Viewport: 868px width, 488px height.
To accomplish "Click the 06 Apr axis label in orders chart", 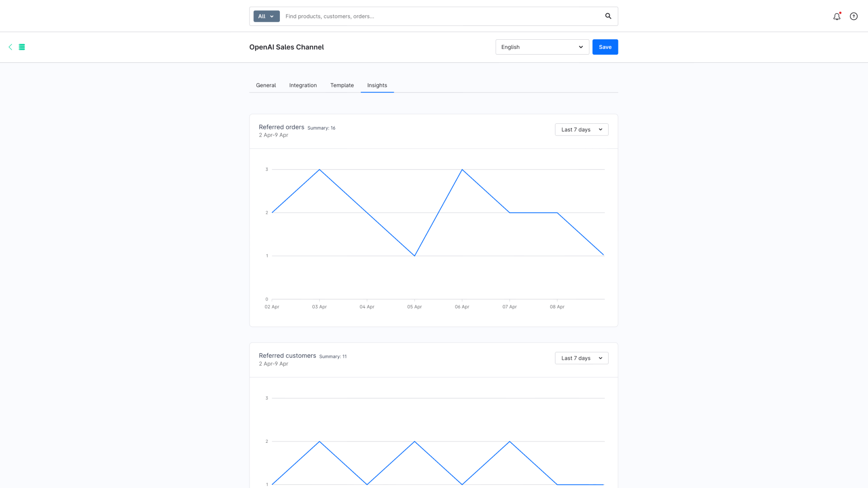I will click(462, 307).
